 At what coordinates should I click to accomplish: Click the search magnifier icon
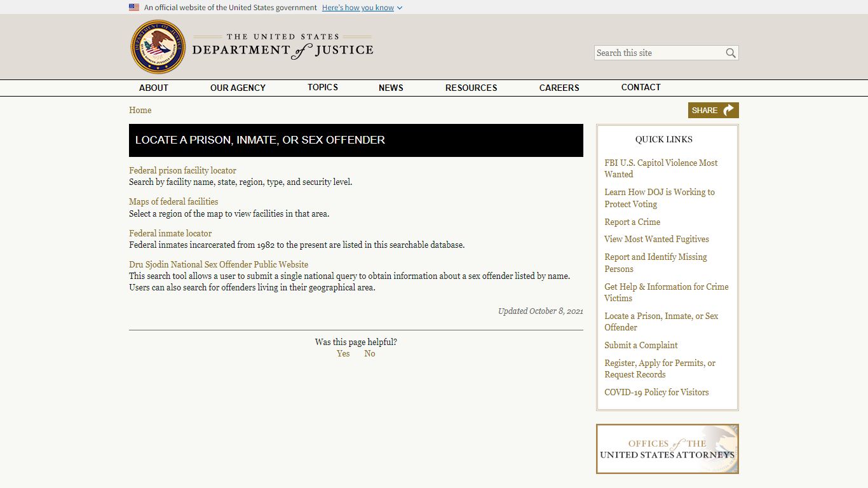click(731, 53)
